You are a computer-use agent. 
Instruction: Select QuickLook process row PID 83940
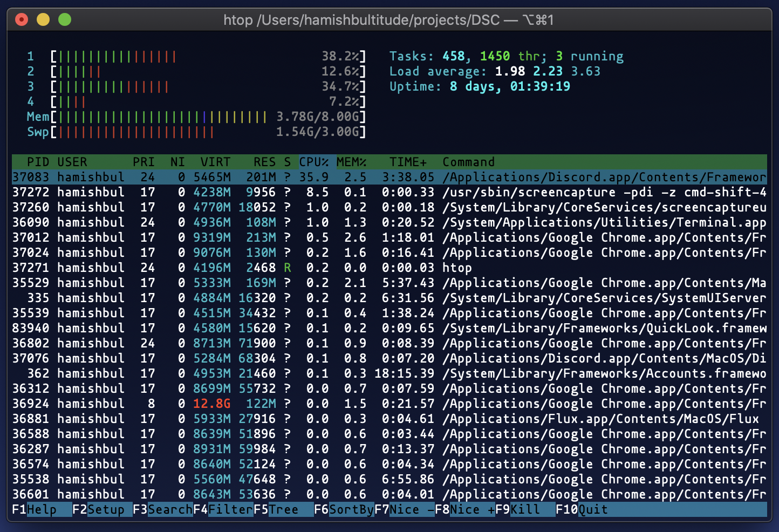tap(389, 328)
